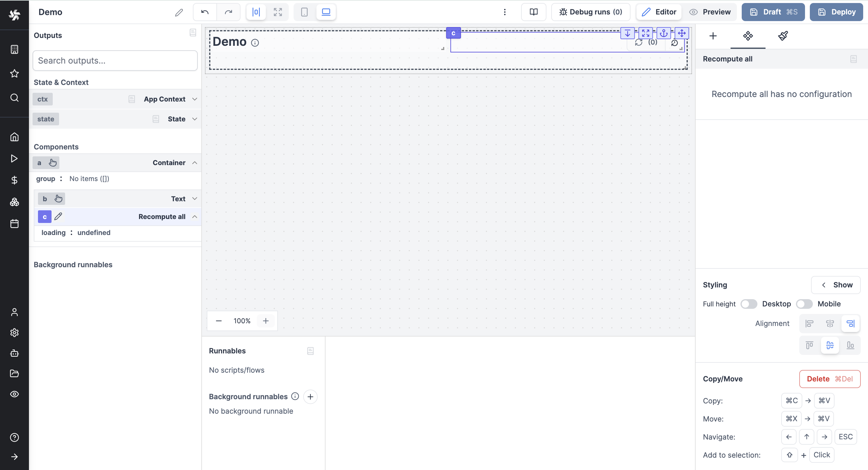Toggle Full height Mobile switch
This screenshot has height=470, width=868.
pos(804,304)
